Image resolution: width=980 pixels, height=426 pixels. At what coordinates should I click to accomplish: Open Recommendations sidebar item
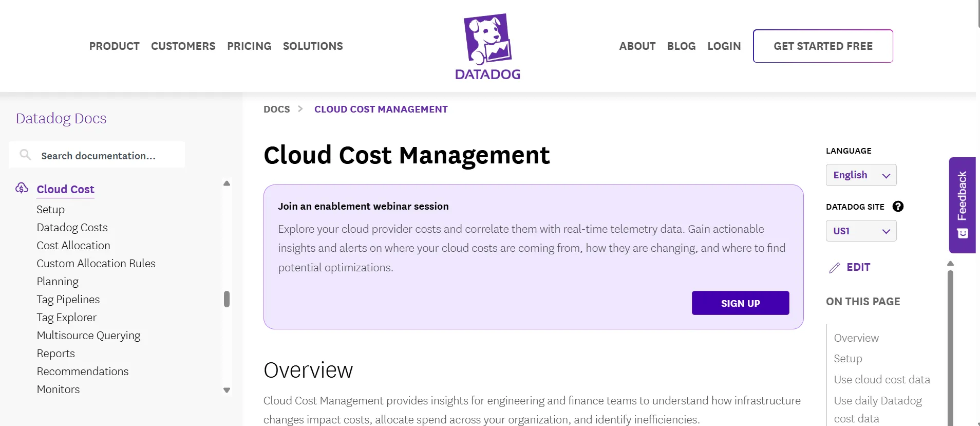pos(83,372)
